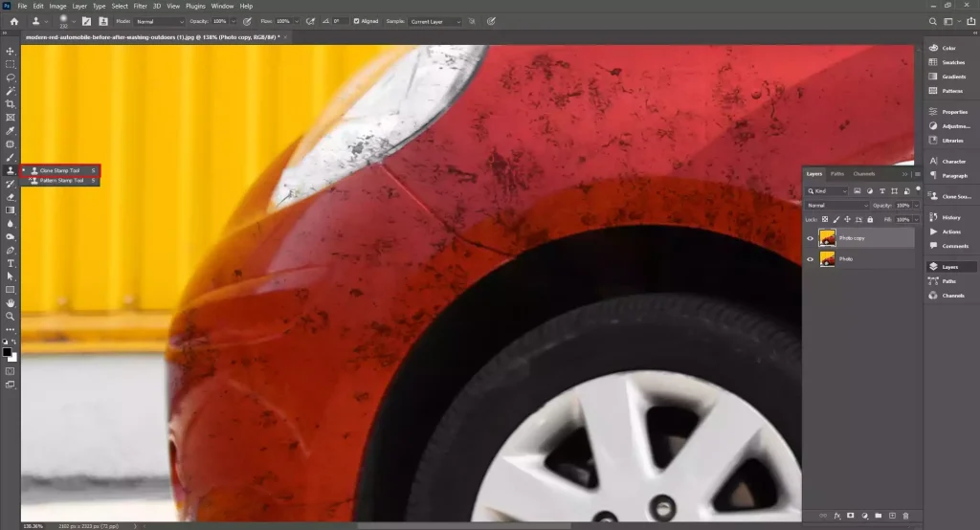
Task: Select the Horizontal Type tool
Action: click(x=11, y=262)
